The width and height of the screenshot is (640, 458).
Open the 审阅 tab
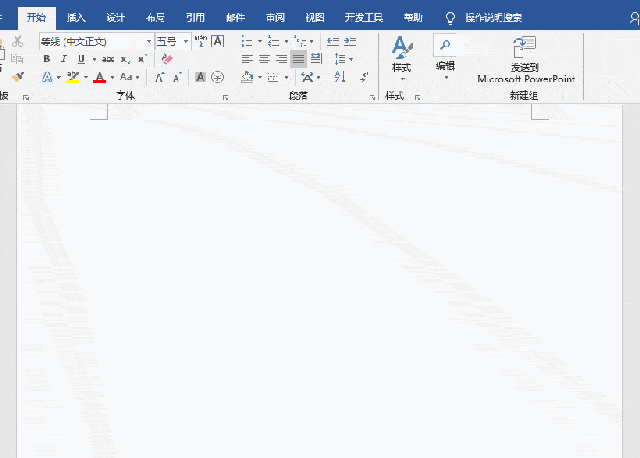(275, 18)
